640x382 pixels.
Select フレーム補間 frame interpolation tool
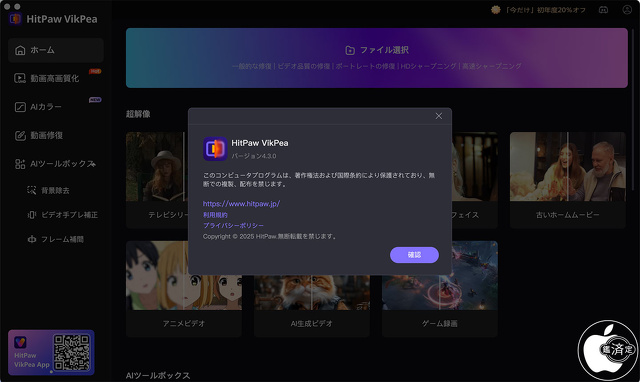tap(55, 239)
